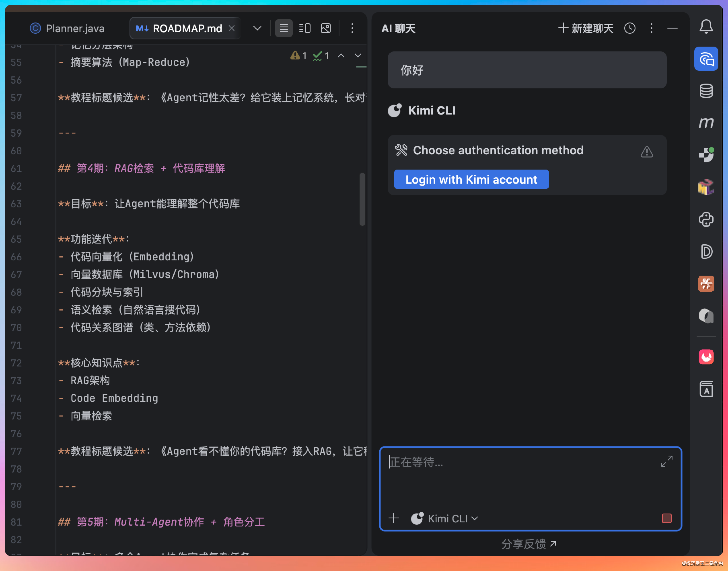Open the 分享反馈 feedback link
728x571 pixels.
click(528, 544)
